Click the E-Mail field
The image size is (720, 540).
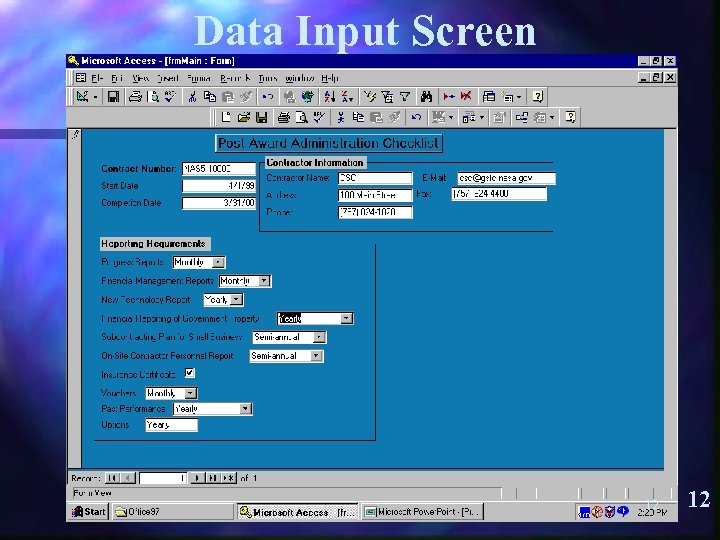[x=506, y=178]
